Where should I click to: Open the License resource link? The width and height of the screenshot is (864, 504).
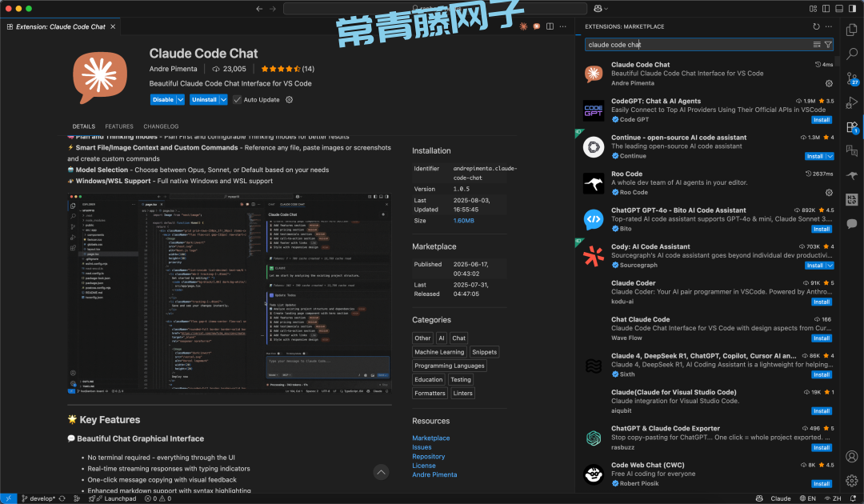[424, 466]
